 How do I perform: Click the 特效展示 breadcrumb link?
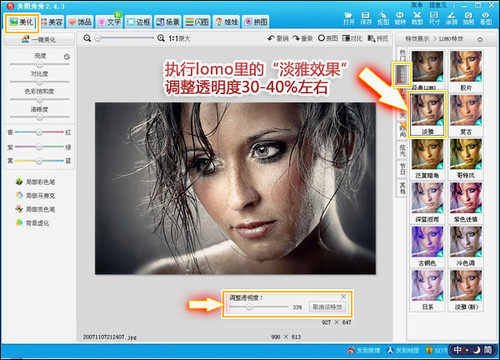click(x=417, y=39)
